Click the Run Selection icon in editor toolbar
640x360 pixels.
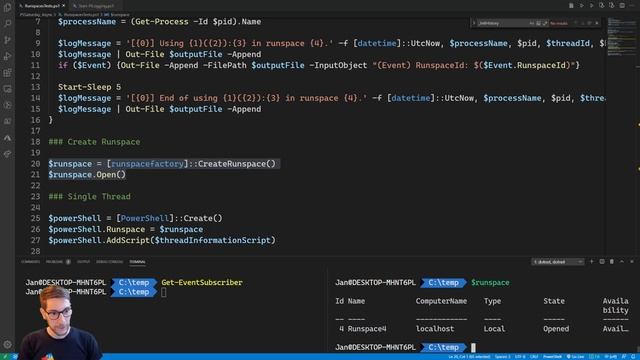(x=591, y=5)
